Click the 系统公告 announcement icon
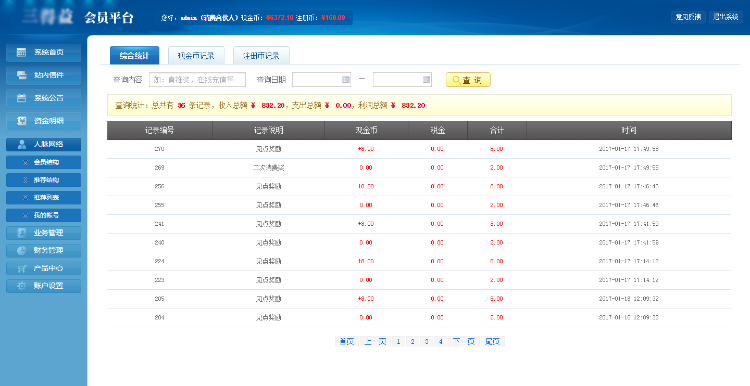750x386 pixels. coord(22,98)
